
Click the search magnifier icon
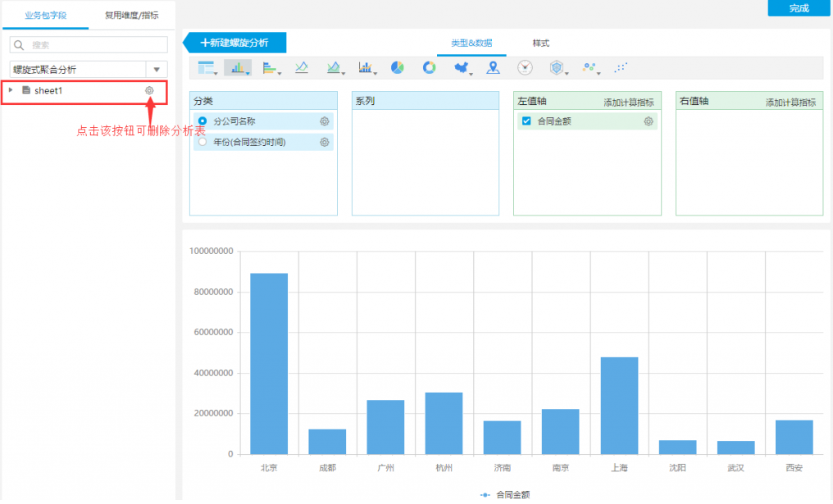[x=19, y=45]
